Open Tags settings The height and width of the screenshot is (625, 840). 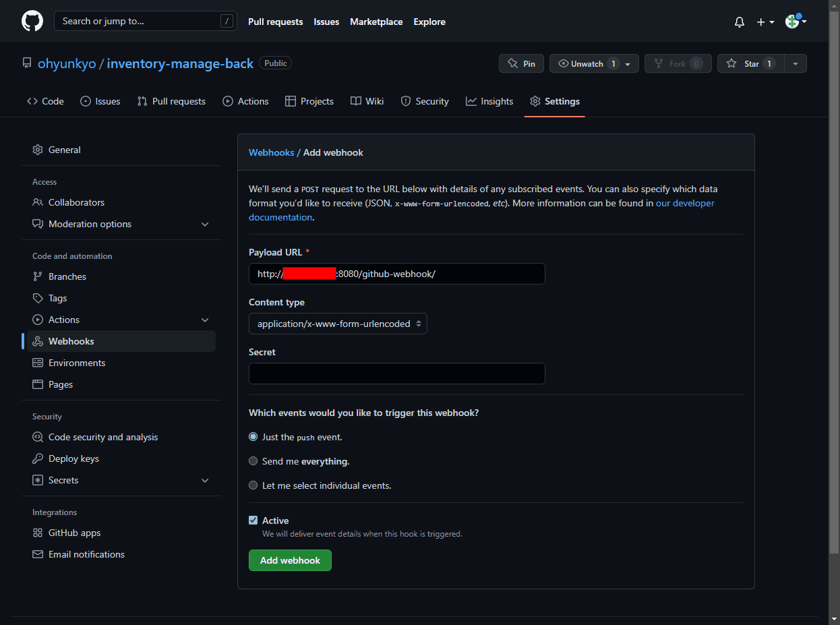click(x=121, y=298)
